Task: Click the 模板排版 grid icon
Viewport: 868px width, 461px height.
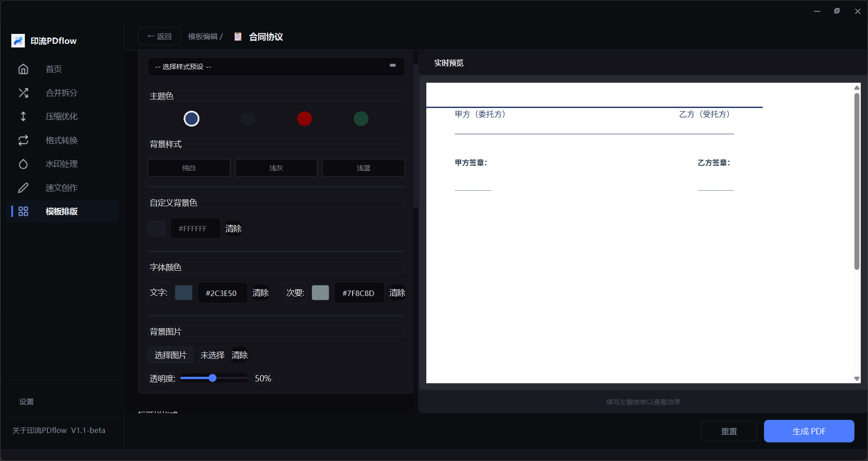Action: click(x=23, y=211)
